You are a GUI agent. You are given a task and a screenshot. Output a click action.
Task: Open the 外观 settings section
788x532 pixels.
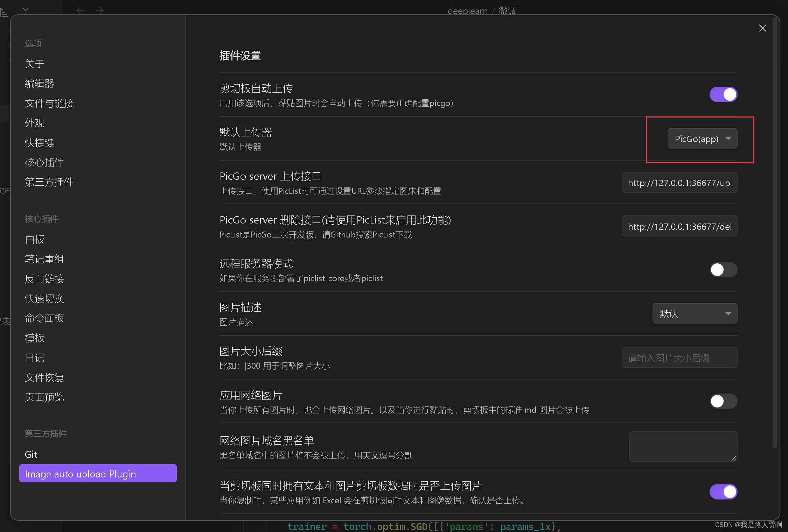(x=35, y=123)
